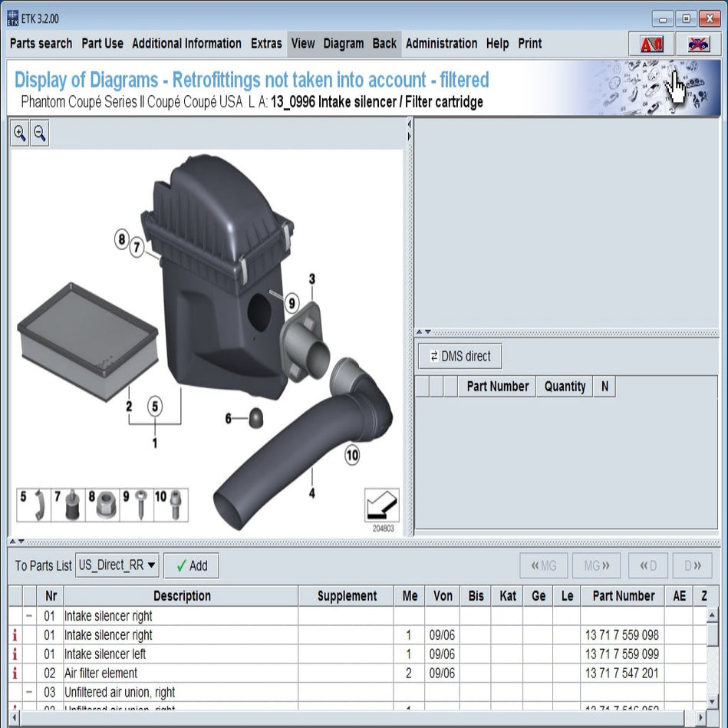Select thumbnail of part 5 clamp
Viewport: 728px width, 728px height.
point(34,505)
